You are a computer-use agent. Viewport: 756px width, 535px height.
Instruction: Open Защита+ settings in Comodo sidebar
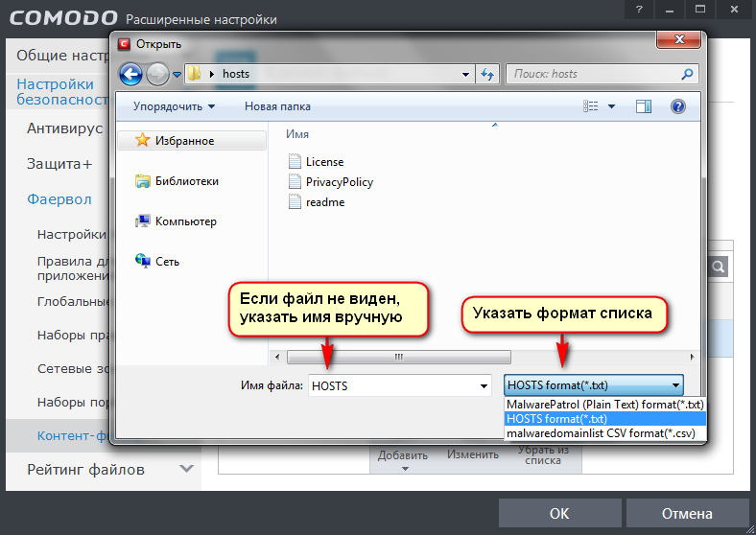(x=59, y=164)
